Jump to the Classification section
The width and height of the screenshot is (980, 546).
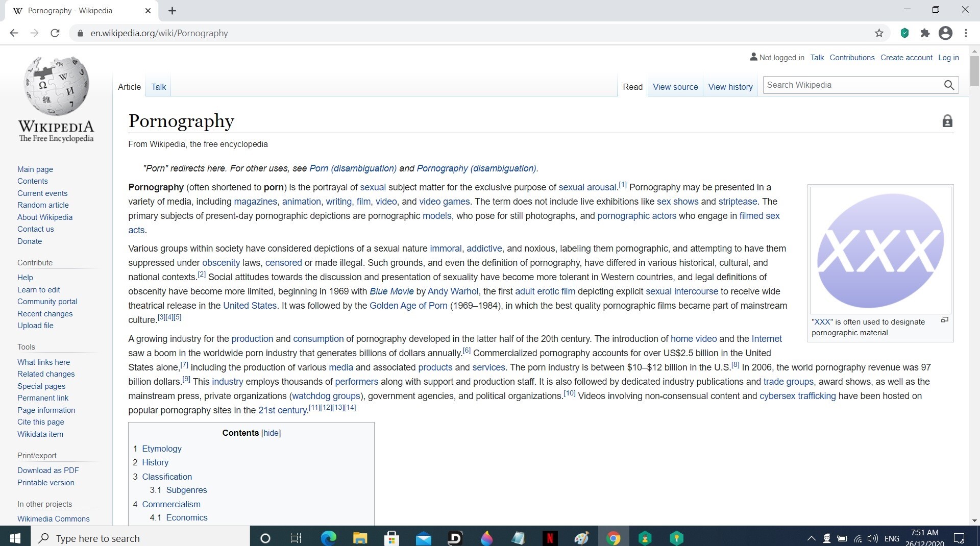pyautogui.click(x=167, y=477)
